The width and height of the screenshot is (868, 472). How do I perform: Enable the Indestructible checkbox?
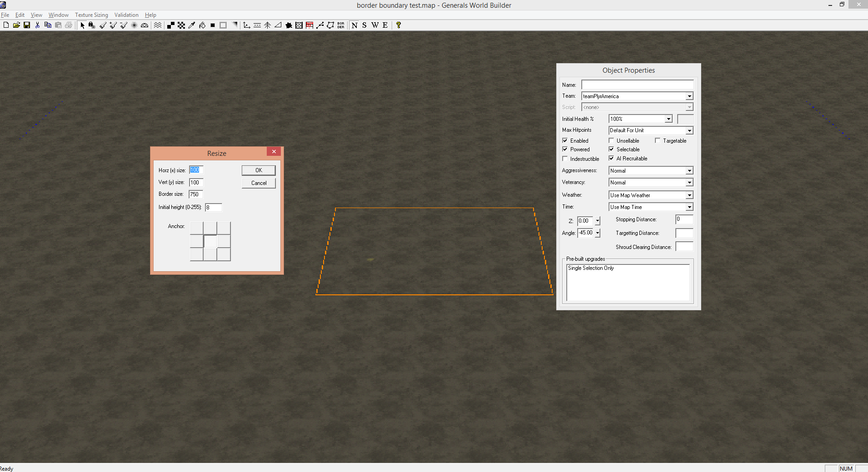[x=565, y=159]
